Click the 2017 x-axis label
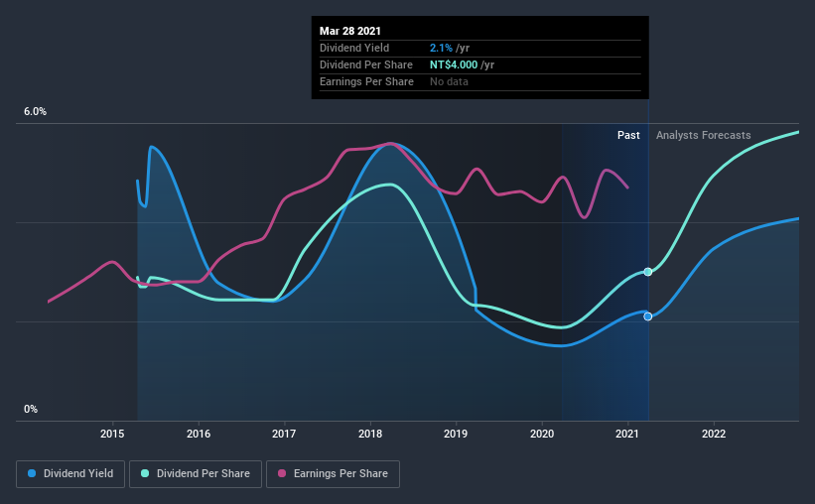 point(284,434)
